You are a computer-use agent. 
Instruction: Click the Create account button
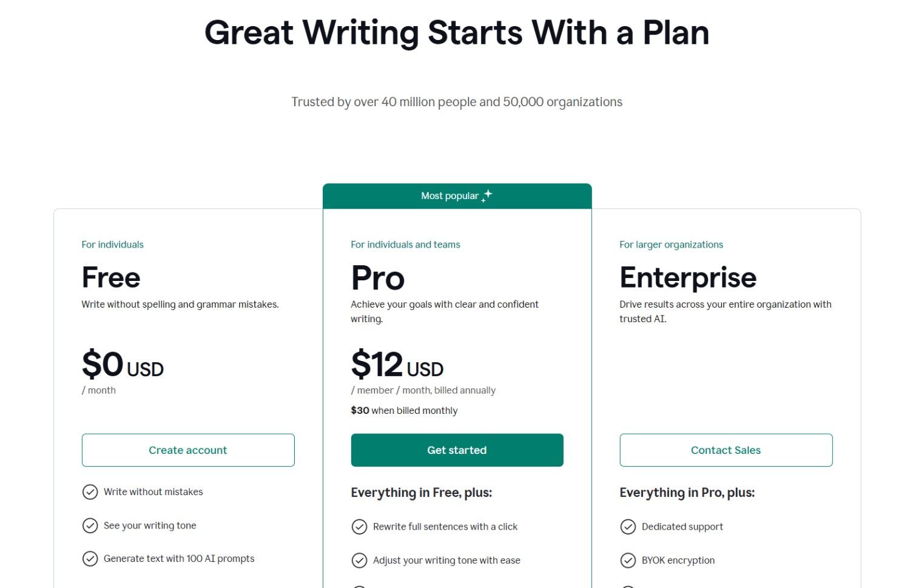(187, 450)
